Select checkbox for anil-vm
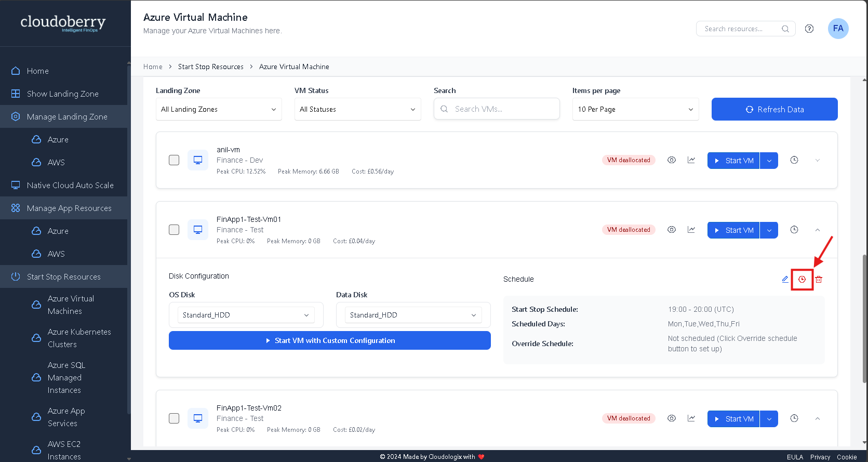 (x=174, y=160)
